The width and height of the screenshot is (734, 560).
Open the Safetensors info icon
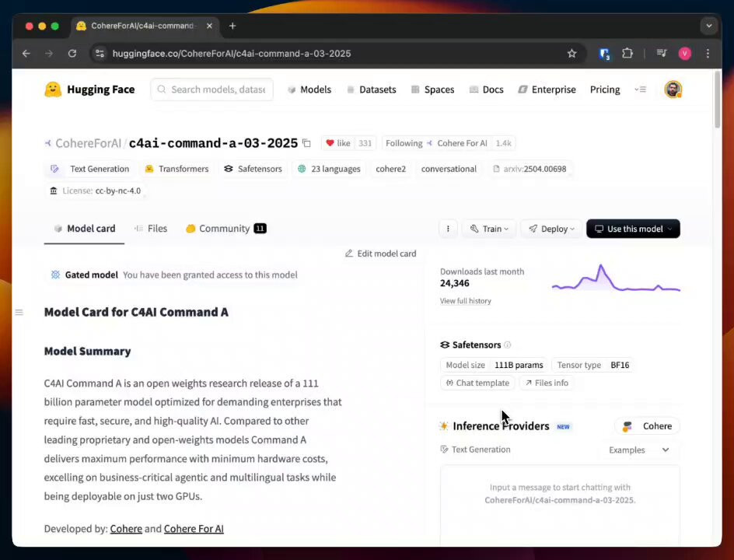tap(508, 345)
